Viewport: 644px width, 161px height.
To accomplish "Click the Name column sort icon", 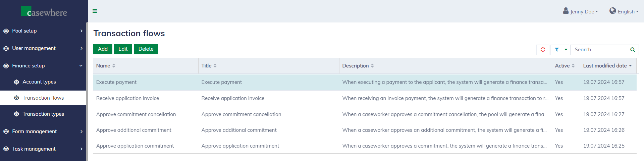I will [x=114, y=66].
